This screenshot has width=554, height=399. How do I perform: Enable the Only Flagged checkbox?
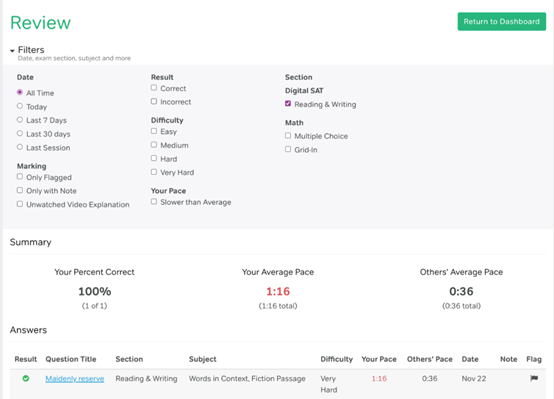(20, 176)
